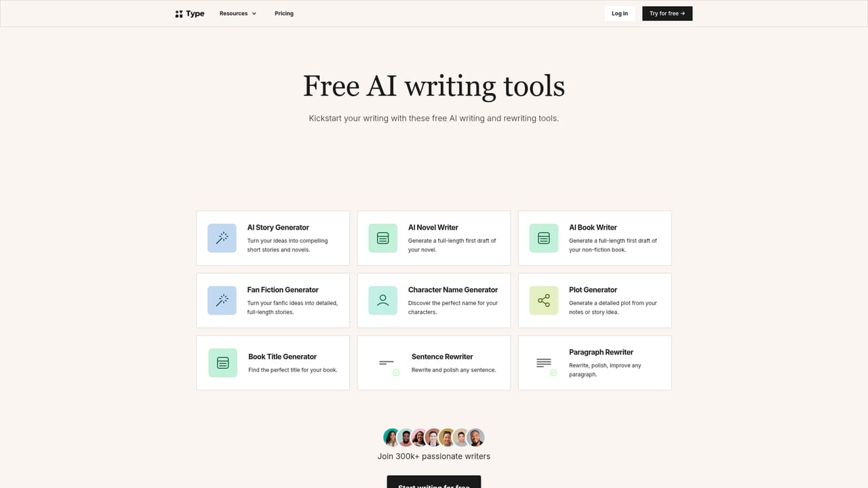Click the 'Kickstart your writing' subtitle text
Viewport: 868px width, 488px height.
434,118
